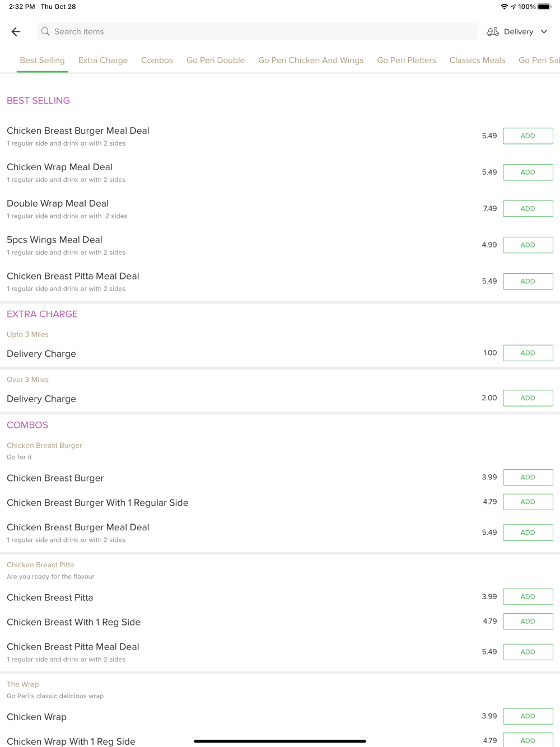560x747 pixels.
Task: Tap the battery status icon
Action: coord(544,7)
